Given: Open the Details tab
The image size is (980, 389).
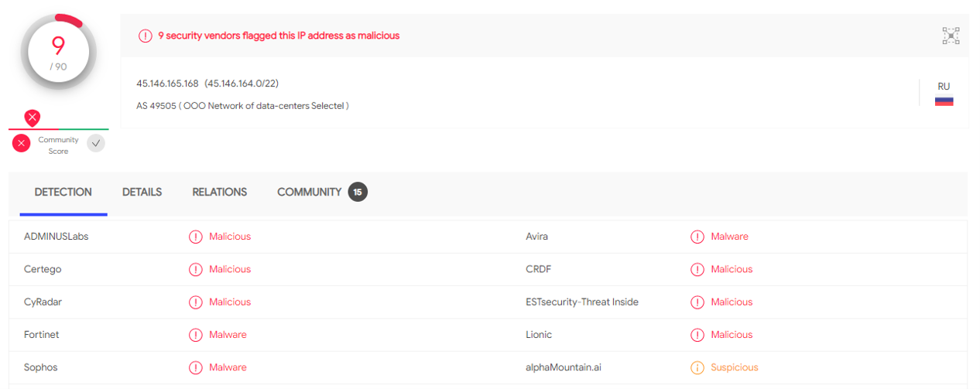Looking at the screenshot, I should [x=142, y=192].
